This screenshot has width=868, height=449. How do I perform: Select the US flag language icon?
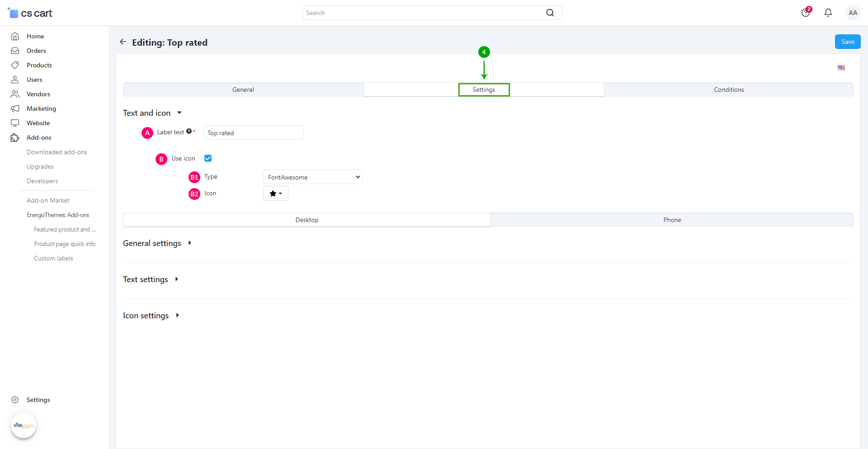tap(841, 68)
